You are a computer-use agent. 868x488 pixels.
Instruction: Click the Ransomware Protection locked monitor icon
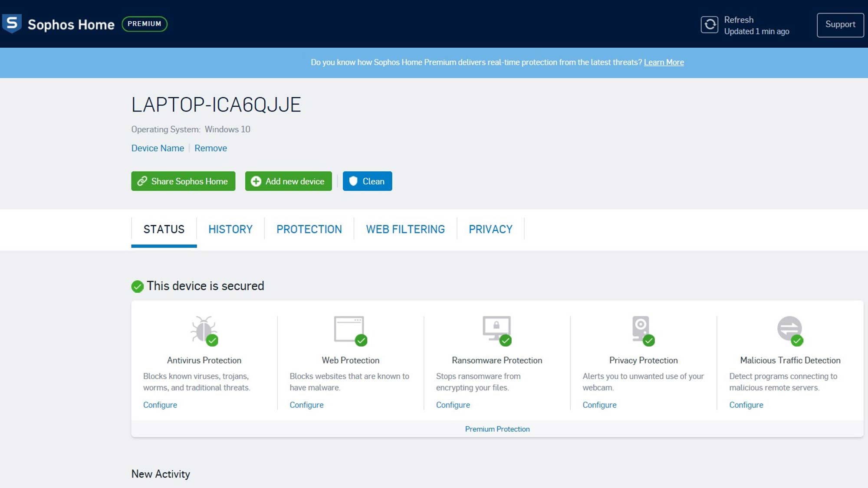pyautogui.click(x=497, y=331)
